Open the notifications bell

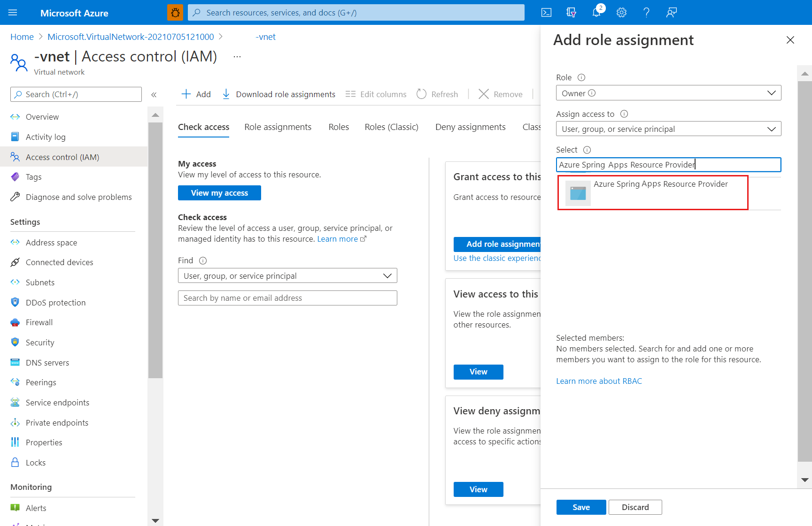point(596,13)
